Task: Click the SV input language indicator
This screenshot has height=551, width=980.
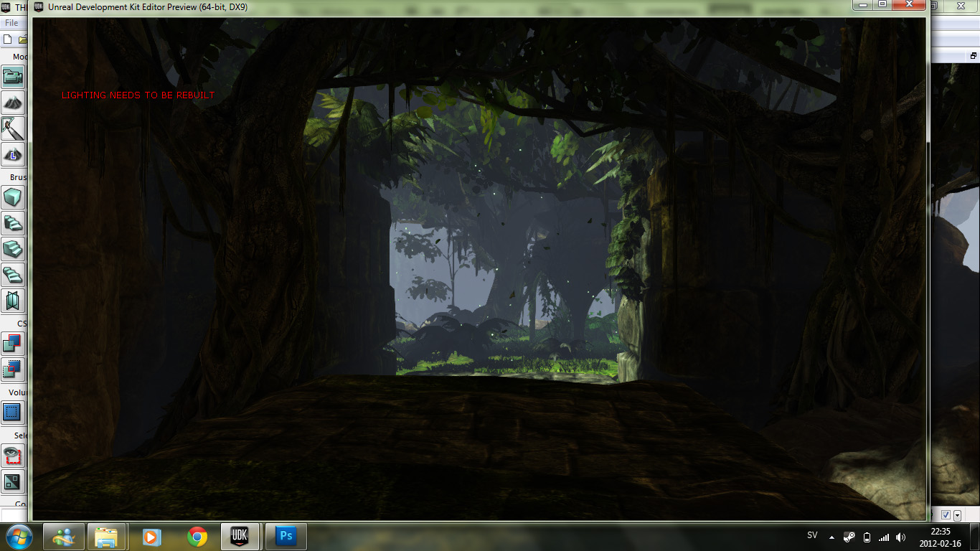Action: (x=812, y=536)
